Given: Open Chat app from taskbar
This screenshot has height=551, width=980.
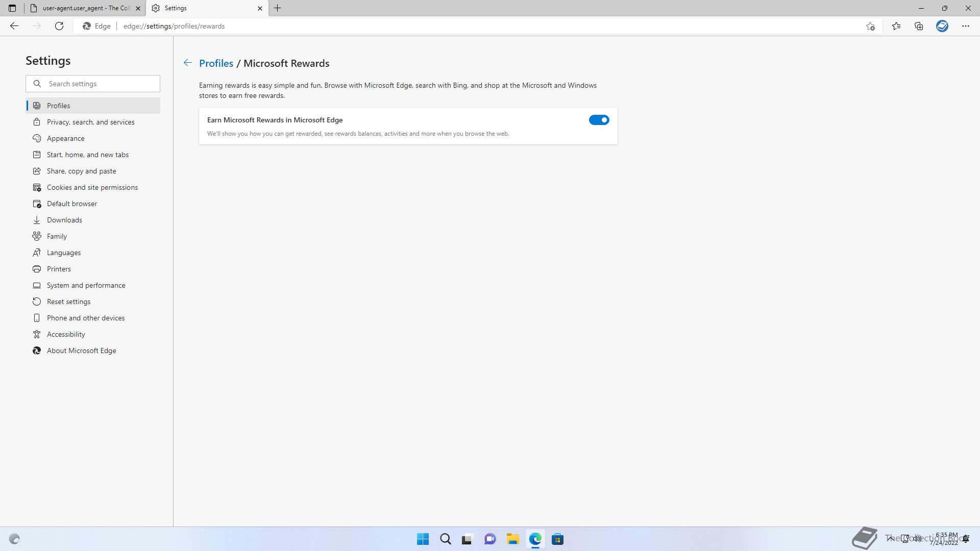Looking at the screenshot, I should [490, 539].
